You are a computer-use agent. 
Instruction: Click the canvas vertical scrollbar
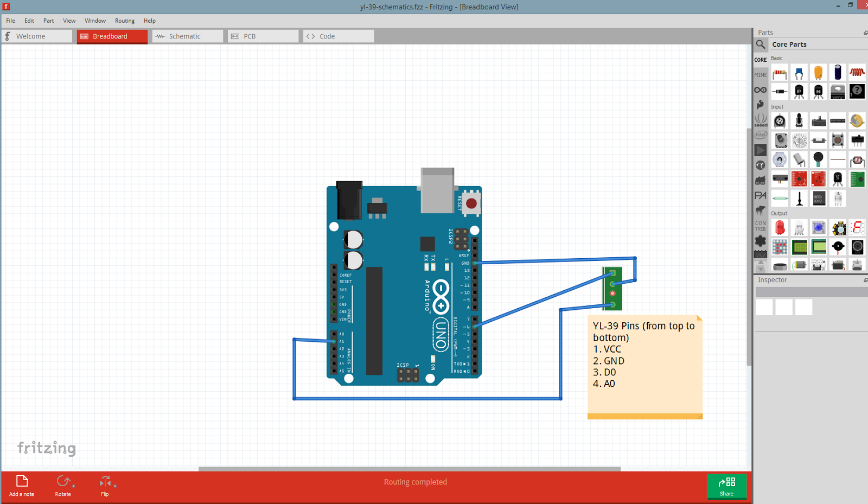click(749, 247)
